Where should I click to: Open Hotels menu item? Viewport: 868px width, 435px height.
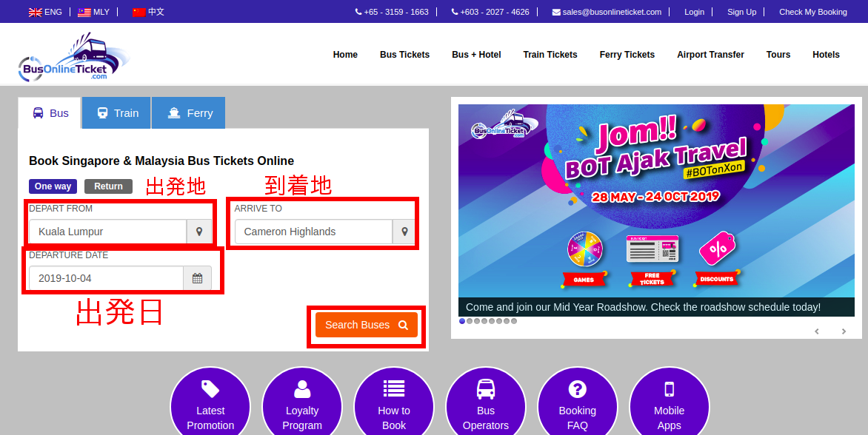coord(826,55)
